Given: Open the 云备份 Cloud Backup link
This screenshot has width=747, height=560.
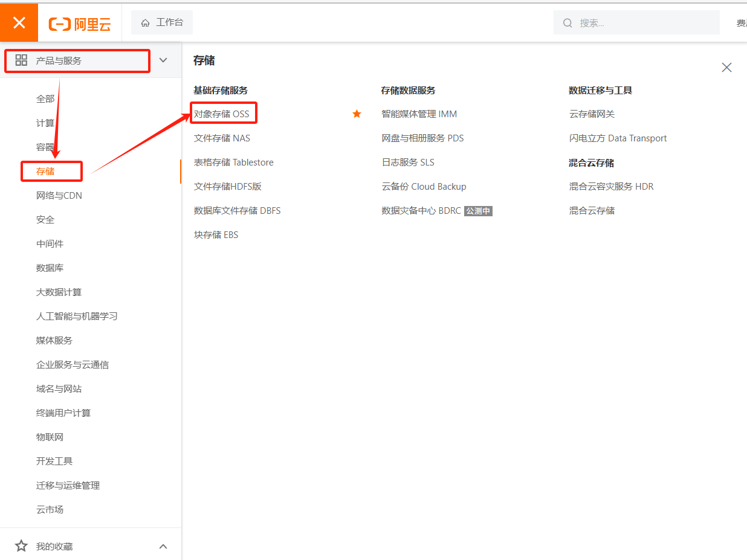Looking at the screenshot, I should click(x=424, y=187).
